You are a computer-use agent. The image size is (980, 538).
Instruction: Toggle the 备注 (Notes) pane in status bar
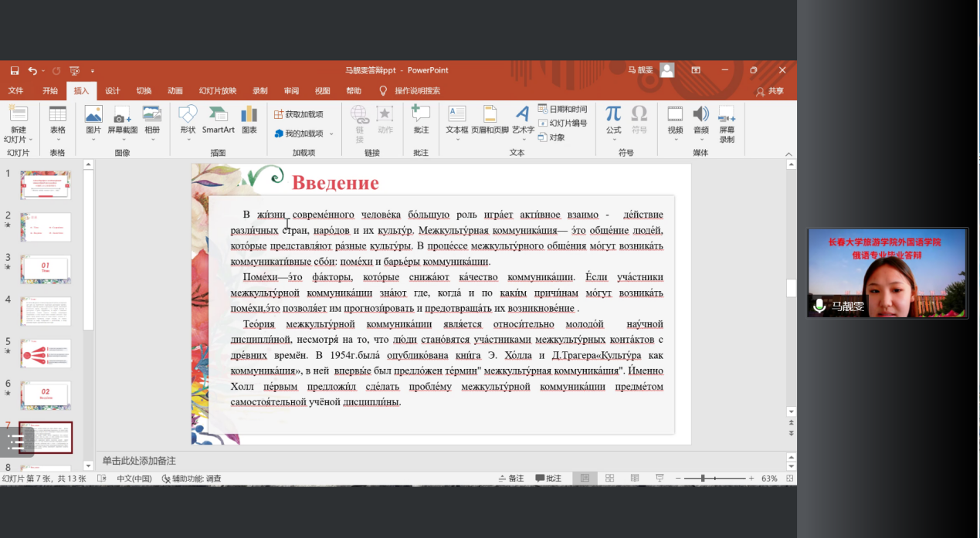click(x=511, y=479)
